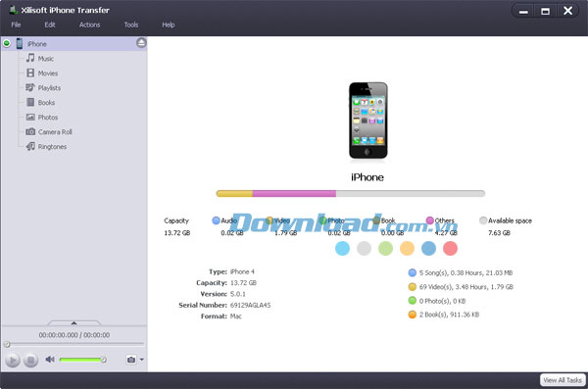
Task: Click the darker blue color circle
Action: [428, 248]
